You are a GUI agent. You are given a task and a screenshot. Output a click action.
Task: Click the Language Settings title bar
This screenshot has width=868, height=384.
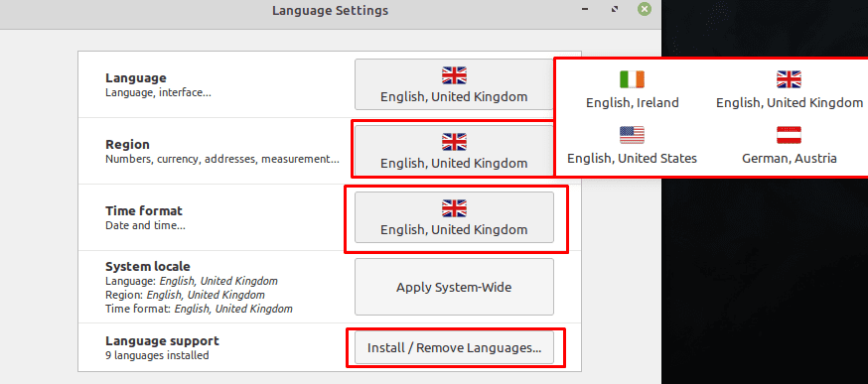(330, 11)
